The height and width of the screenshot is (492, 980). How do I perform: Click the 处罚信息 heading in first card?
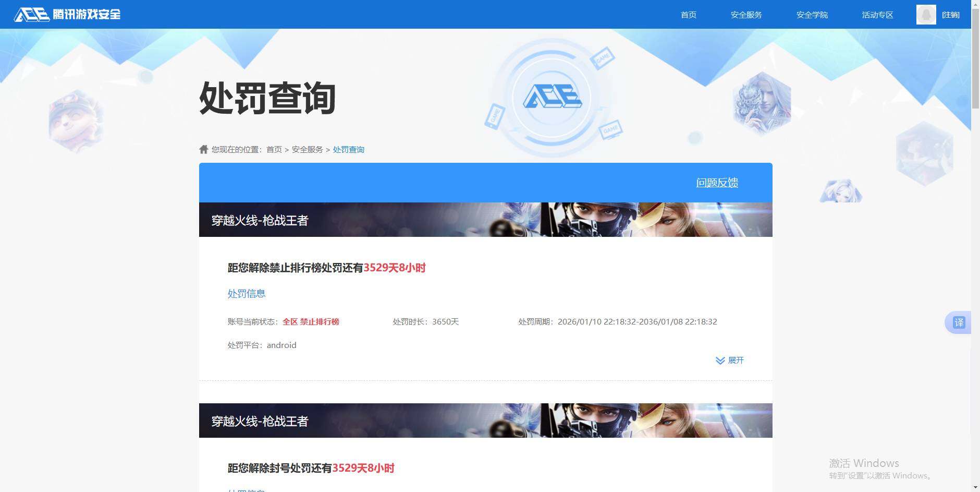(247, 294)
